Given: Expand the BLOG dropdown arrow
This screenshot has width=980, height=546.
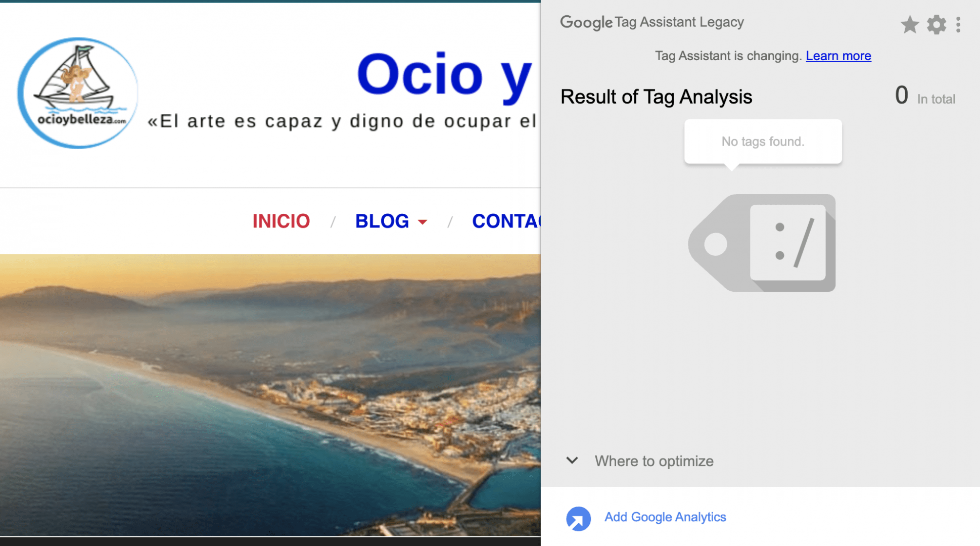Looking at the screenshot, I should [423, 222].
